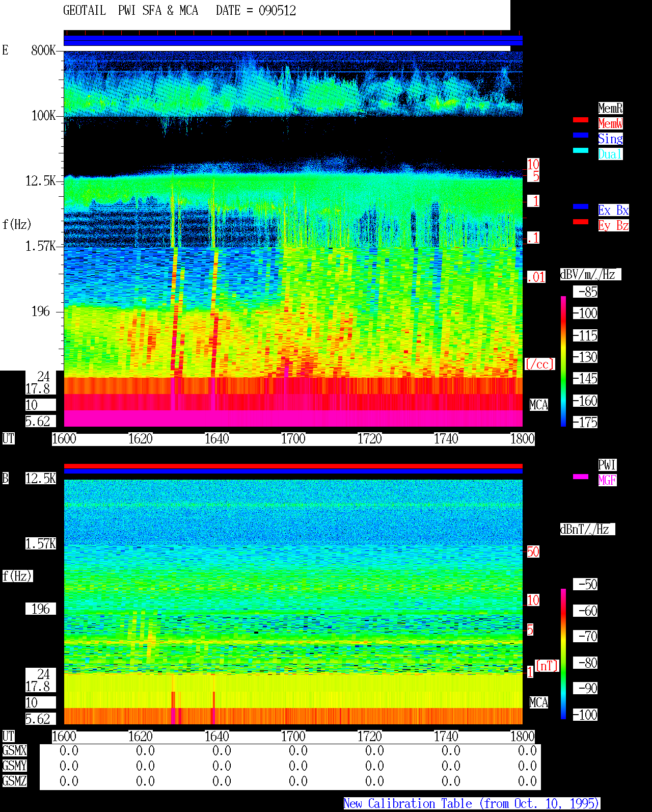Click the blue Ex Bx legend swatch
The image size is (652, 812).
pyautogui.click(x=581, y=206)
